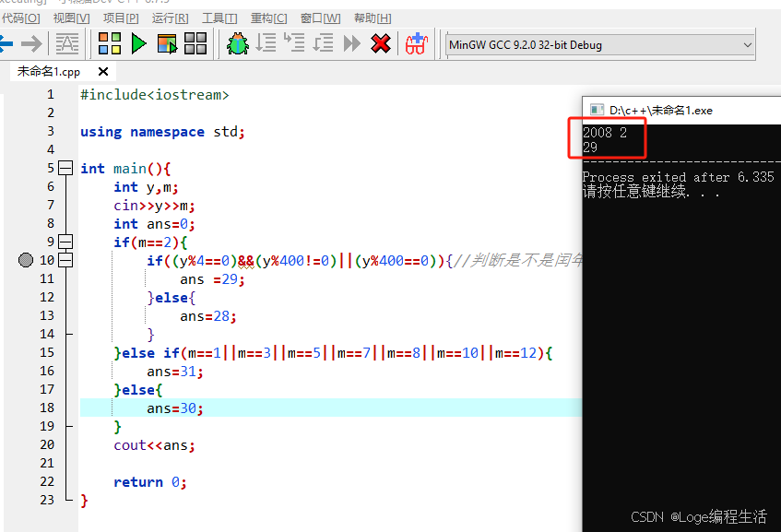Open the 重构[C] menu
Image resolution: width=781 pixels, height=532 pixels.
click(x=268, y=18)
